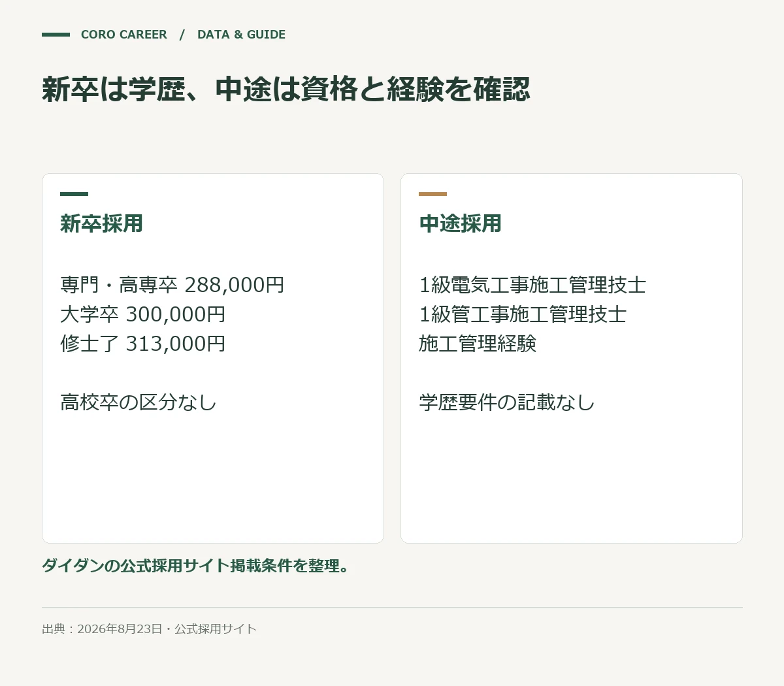The height and width of the screenshot is (686, 784).
Task: Click the CORO CAREER header label
Action: [x=123, y=35]
